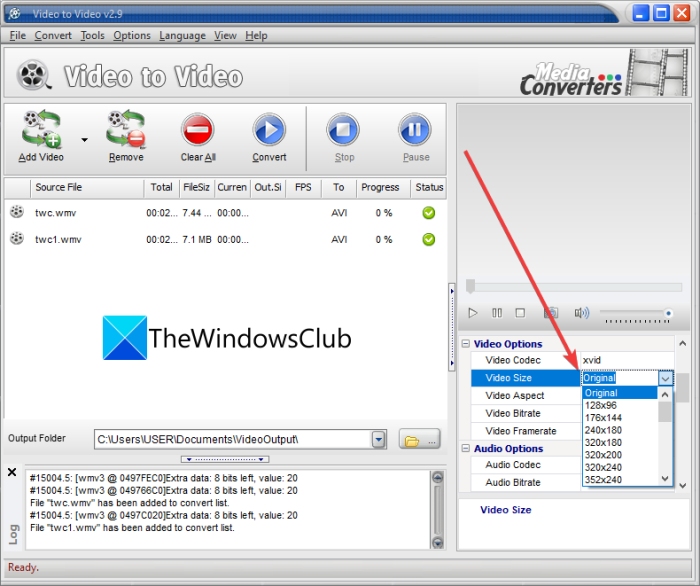Click the Pause toolbar button
This screenshot has height=586, width=700.
click(x=415, y=137)
